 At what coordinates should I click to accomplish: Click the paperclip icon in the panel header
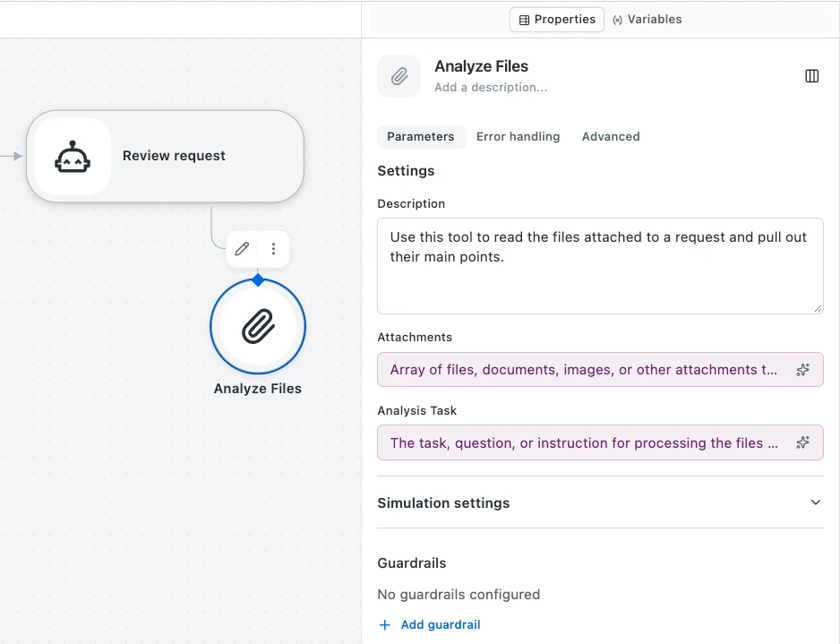click(399, 76)
